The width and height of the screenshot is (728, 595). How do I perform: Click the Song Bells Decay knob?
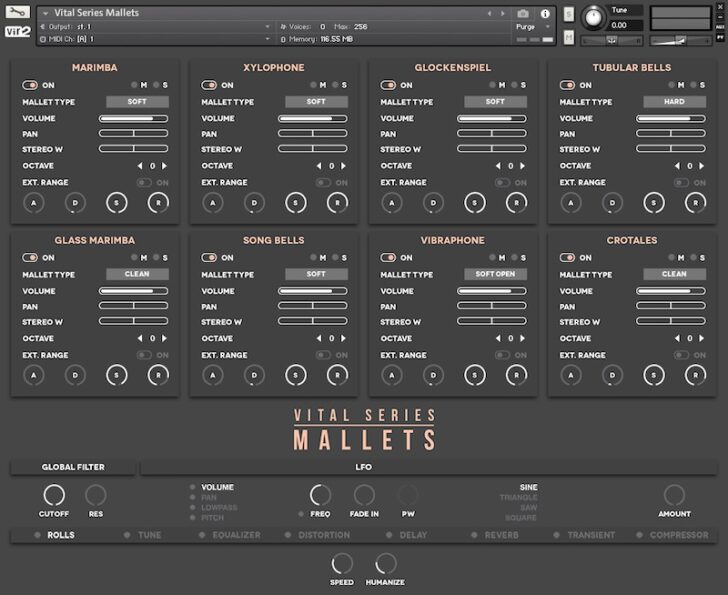pyautogui.click(x=254, y=375)
